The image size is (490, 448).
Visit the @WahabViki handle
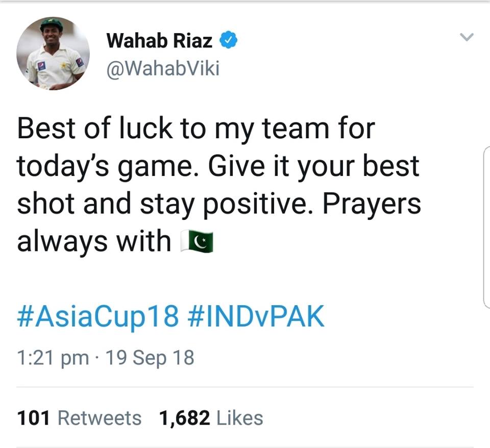[163, 68]
